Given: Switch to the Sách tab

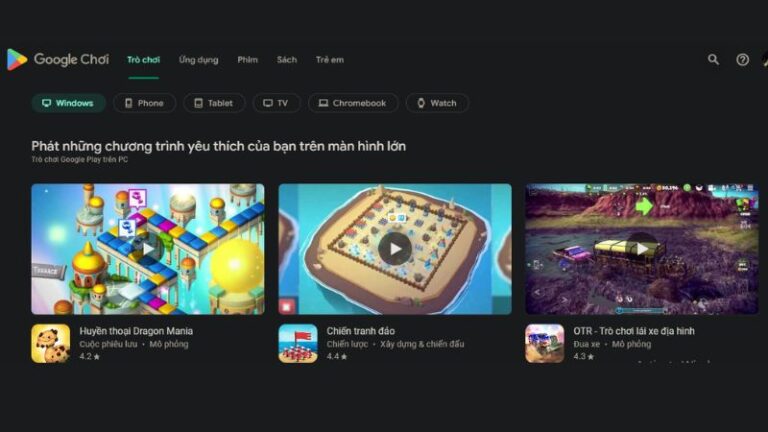Looking at the screenshot, I should (x=287, y=60).
